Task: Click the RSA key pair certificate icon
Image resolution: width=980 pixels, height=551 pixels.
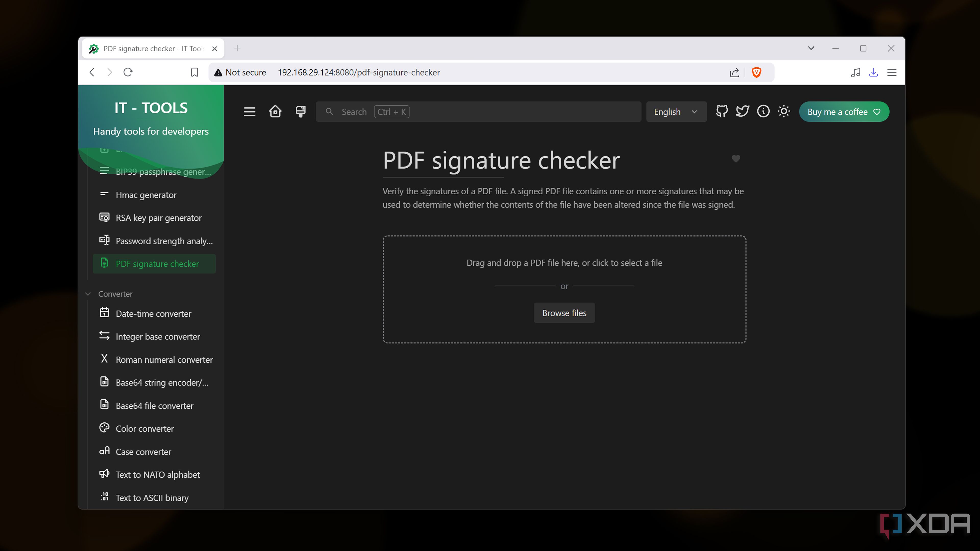Action: coord(104,217)
